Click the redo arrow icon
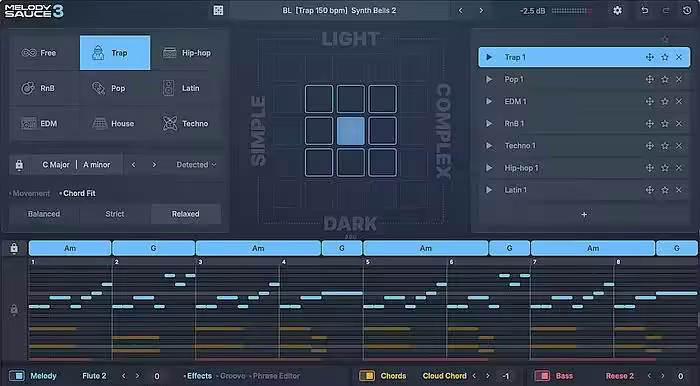 click(666, 10)
